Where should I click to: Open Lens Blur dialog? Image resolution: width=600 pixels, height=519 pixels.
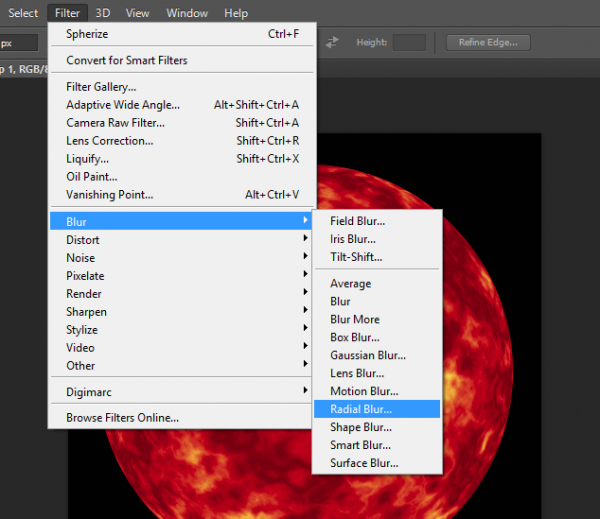tap(377, 374)
